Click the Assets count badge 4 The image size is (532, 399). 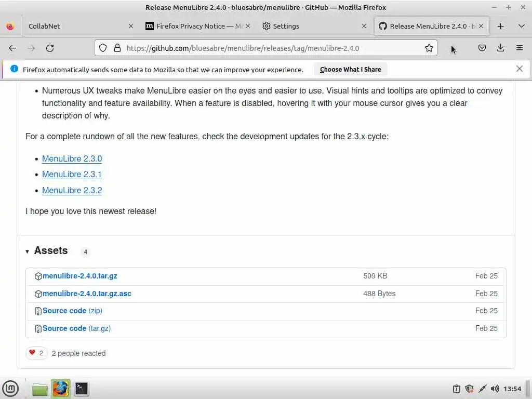coord(86,252)
